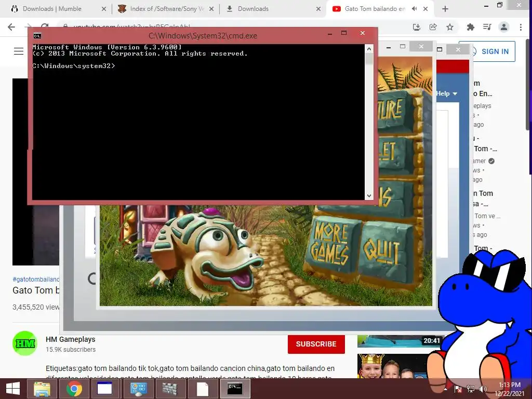The width and height of the screenshot is (532, 399).
Task: Close the Downloads | Mumble tab
Action: pyautogui.click(x=104, y=9)
